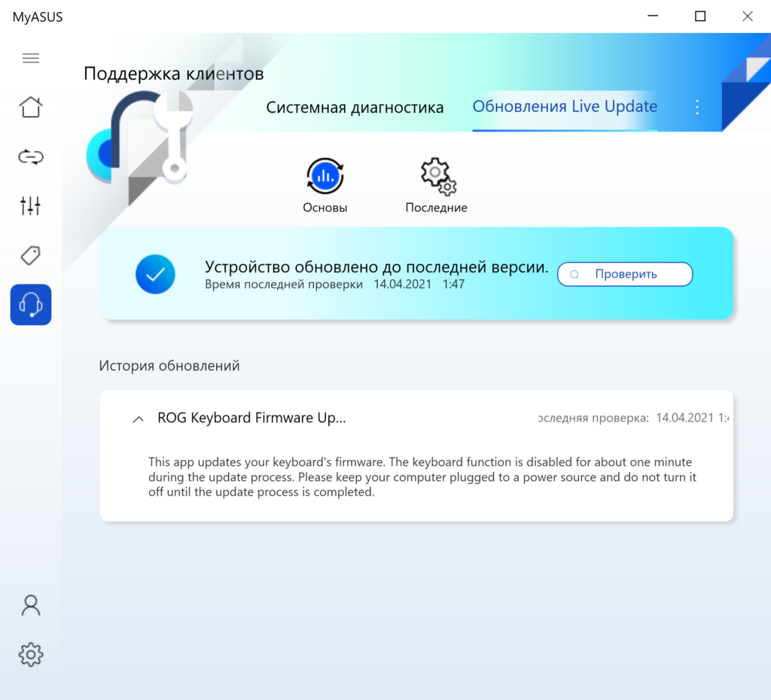The image size is (771, 700).
Task: Open Link to MyASUS sidebar icon
Action: click(x=30, y=157)
